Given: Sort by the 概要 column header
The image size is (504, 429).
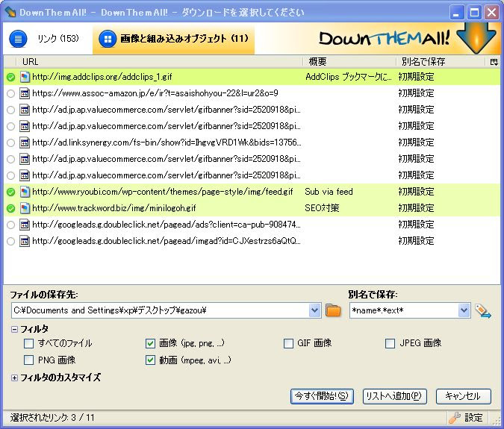Looking at the screenshot, I should [349, 61].
